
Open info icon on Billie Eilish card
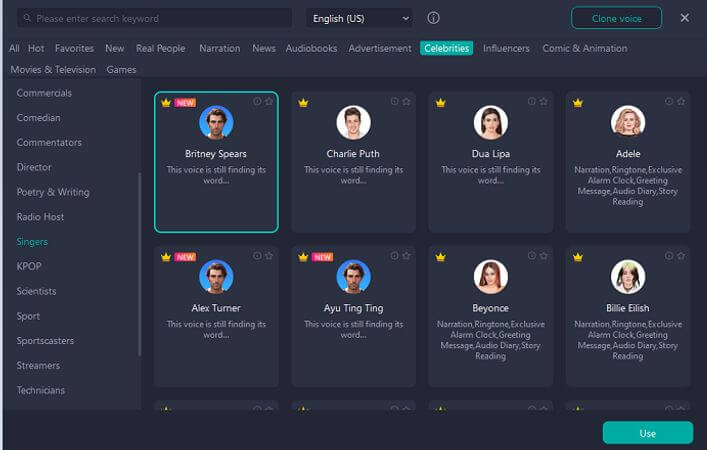pyautogui.click(x=669, y=256)
